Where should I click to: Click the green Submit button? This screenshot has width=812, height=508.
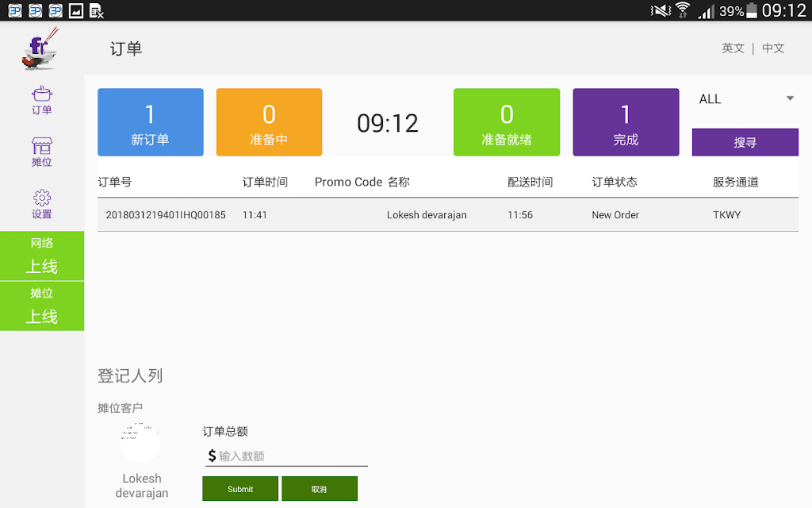click(240, 489)
